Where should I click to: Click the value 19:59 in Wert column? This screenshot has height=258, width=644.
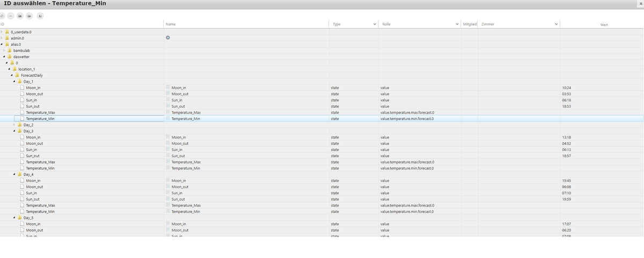(x=566, y=199)
